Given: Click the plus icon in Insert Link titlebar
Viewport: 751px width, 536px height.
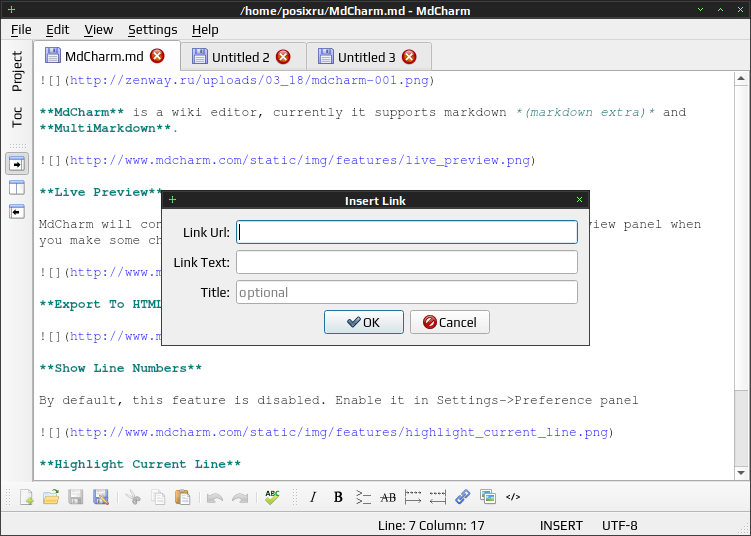Looking at the screenshot, I should pyautogui.click(x=172, y=200).
